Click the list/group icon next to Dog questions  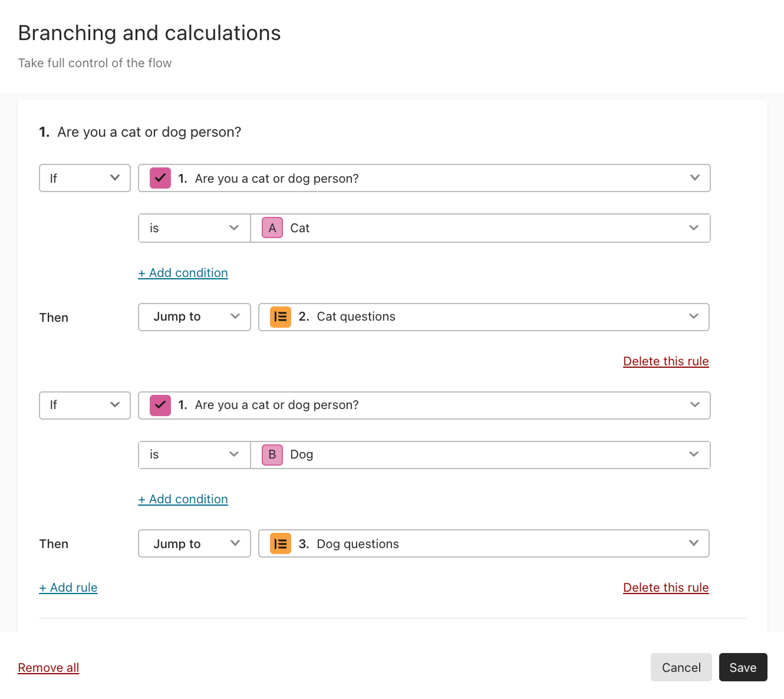[x=280, y=543]
